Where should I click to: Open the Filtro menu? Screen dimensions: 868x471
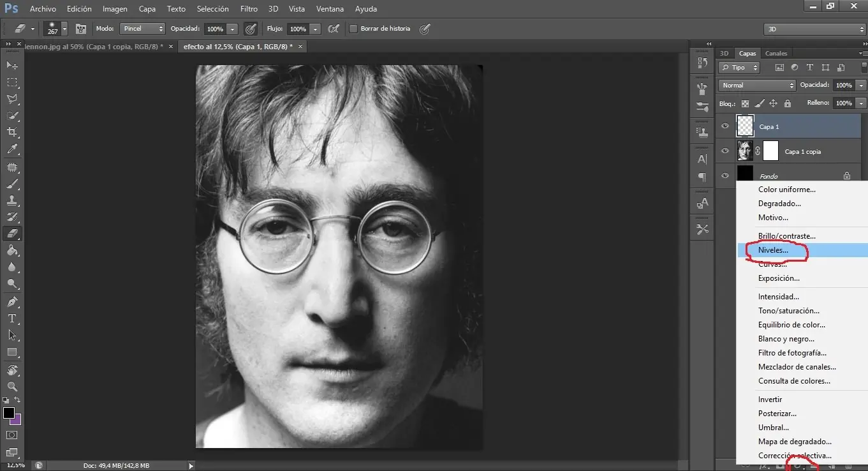[249, 9]
